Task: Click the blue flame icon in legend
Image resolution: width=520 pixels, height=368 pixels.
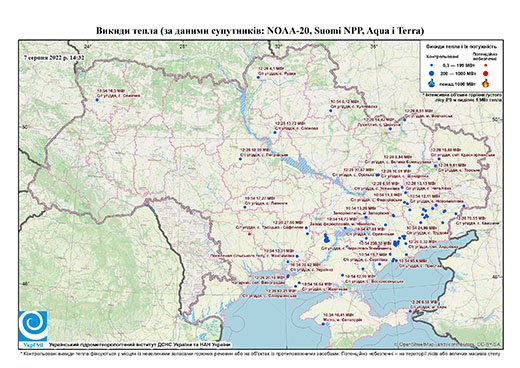Action: (x=432, y=83)
